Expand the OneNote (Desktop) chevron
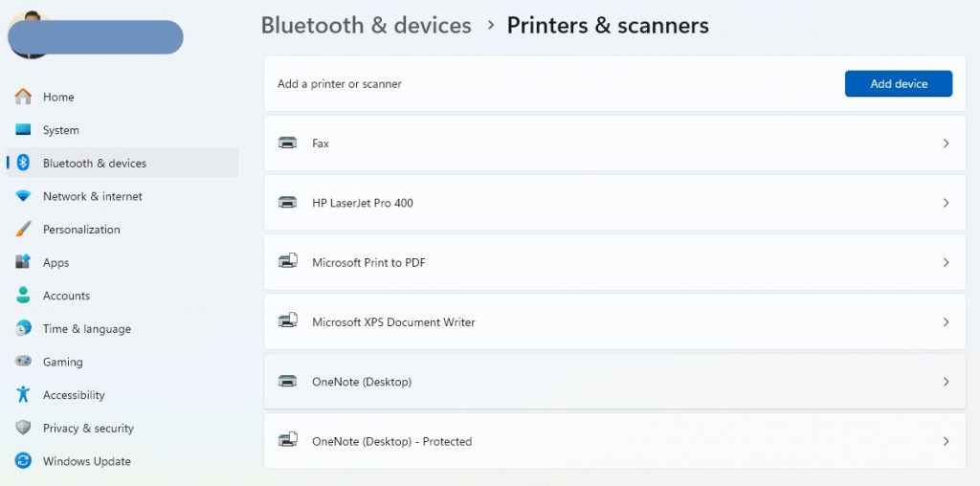Screen dimensions: 980x486 coord(946,382)
